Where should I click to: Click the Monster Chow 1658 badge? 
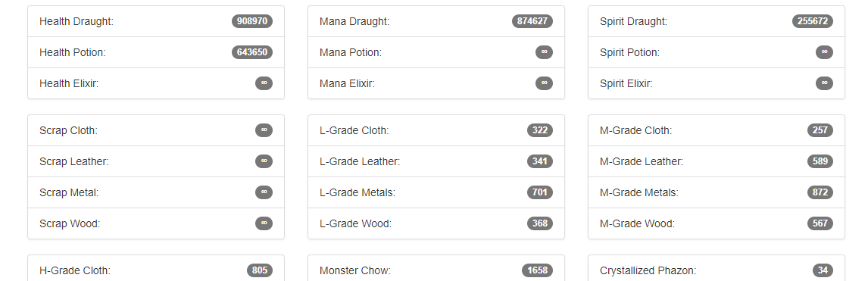(537, 270)
